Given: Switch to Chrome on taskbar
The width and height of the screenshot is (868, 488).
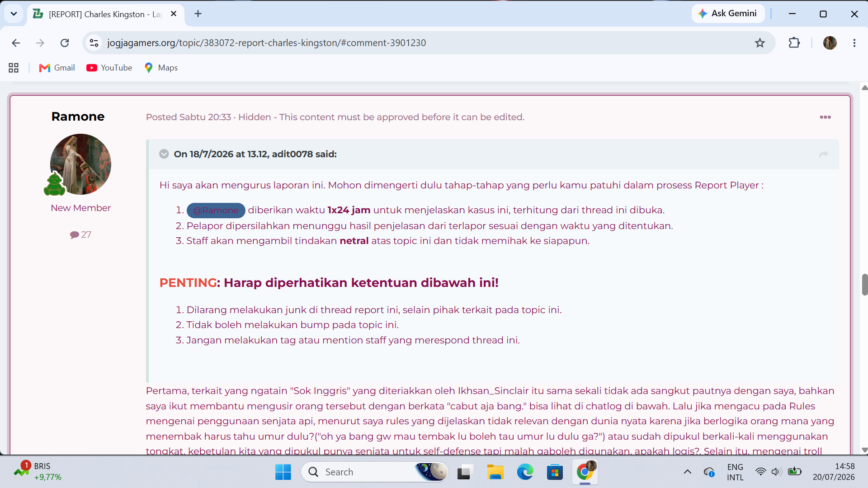Looking at the screenshot, I should 585,472.
